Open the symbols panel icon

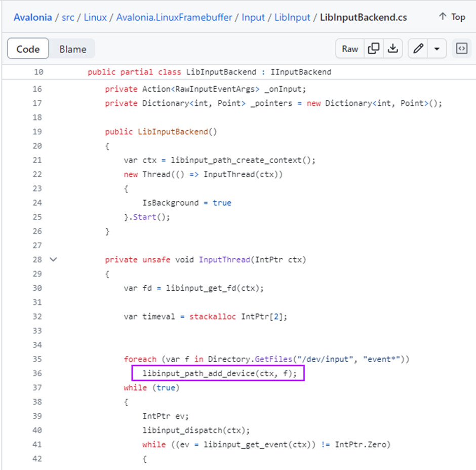461,49
